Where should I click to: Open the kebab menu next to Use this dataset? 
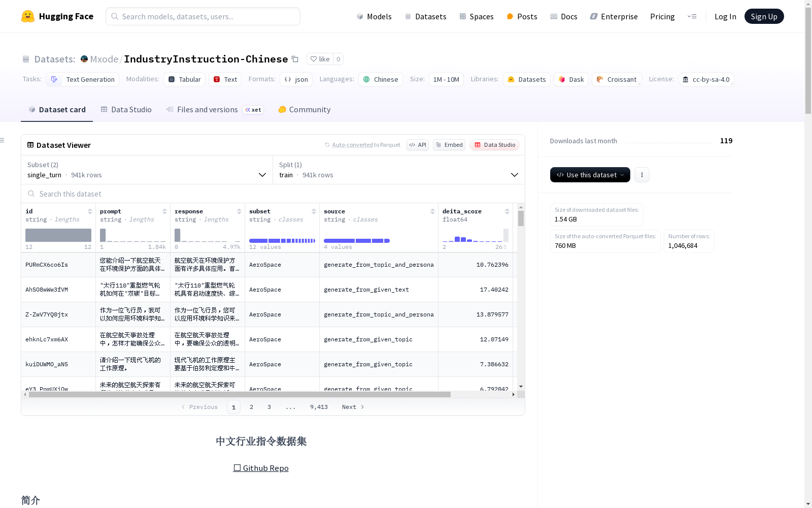coord(642,175)
